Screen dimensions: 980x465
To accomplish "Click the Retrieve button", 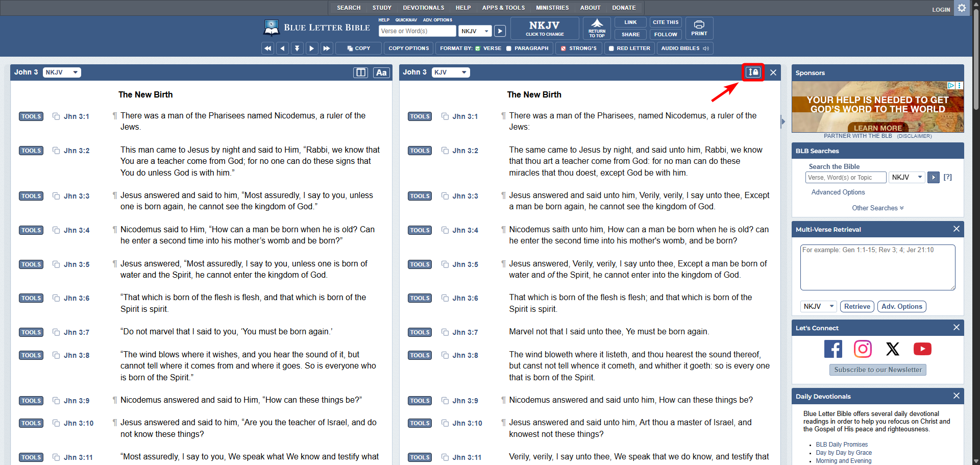I will [857, 306].
